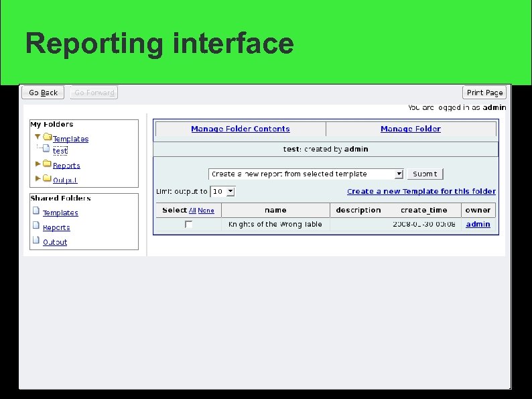Viewport: 532px width, 399px height.
Task: Click the Go Back button
Action: coord(43,93)
